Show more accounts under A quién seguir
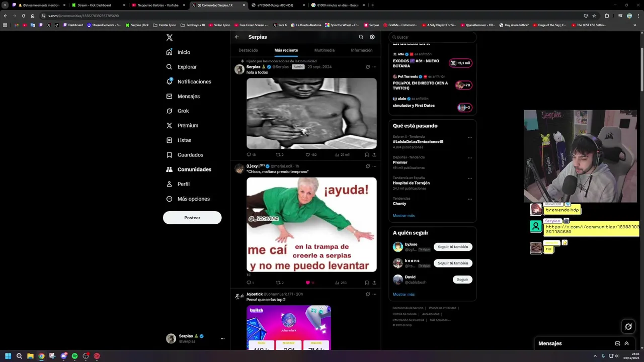The width and height of the screenshot is (644, 362). [x=404, y=294]
